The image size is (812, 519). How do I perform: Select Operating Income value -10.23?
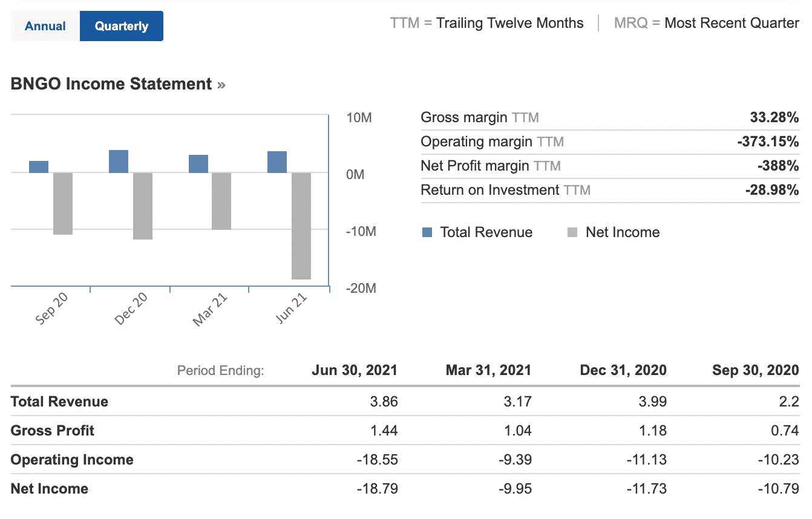click(x=779, y=460)
